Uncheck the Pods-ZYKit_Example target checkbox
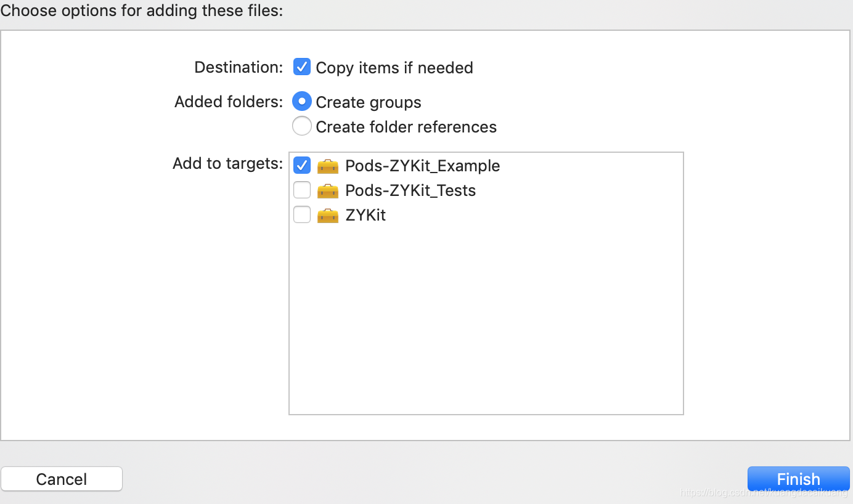Viewport: 853px width, 504px height. (302, 165)
